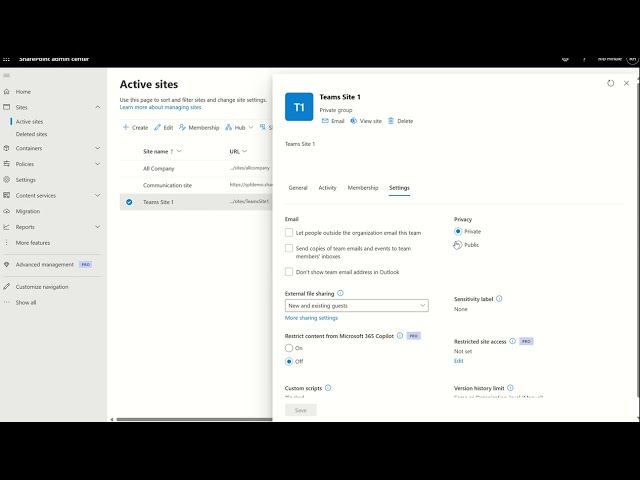Switch to the General tab
Viewport: 640px width, 480px height.
pos(298,188)
